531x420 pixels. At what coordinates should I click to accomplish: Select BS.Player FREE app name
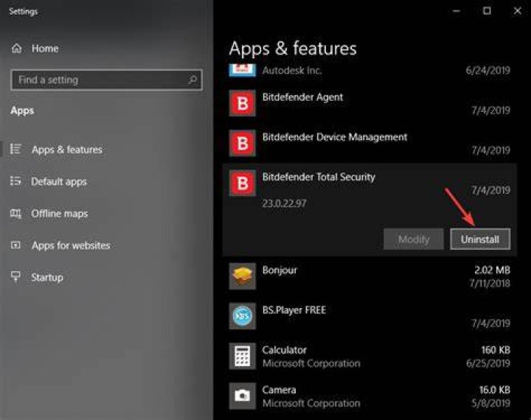(x=294, y=310)
